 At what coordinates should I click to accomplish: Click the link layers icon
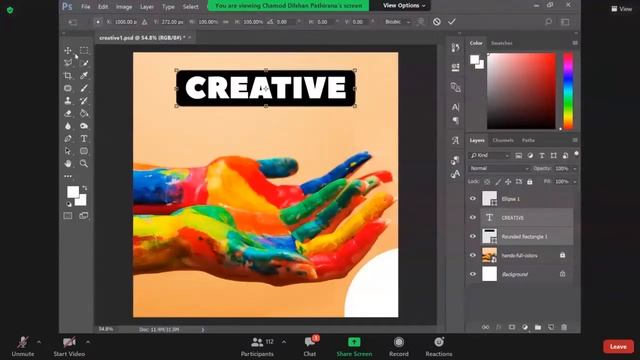pos(485,327)
